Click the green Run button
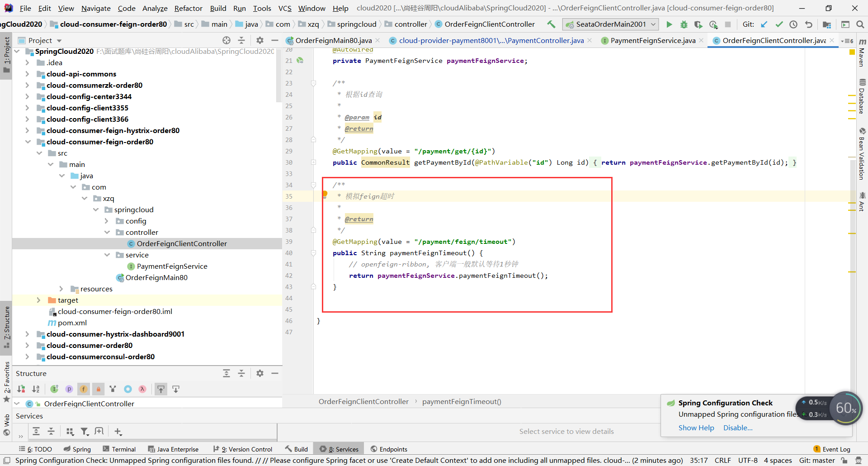Image resolution: width=868 pixels, height=466 pixels. [x=670, y=24]
